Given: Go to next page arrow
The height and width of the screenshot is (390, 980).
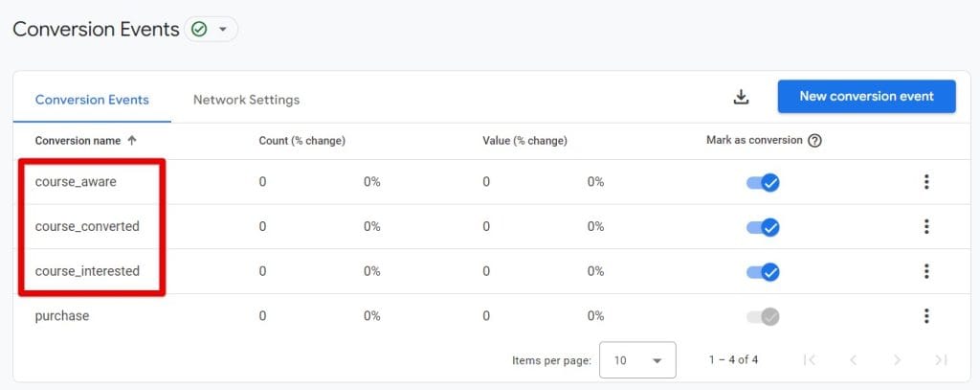Looking at the screenshot, I should point(897,360).
